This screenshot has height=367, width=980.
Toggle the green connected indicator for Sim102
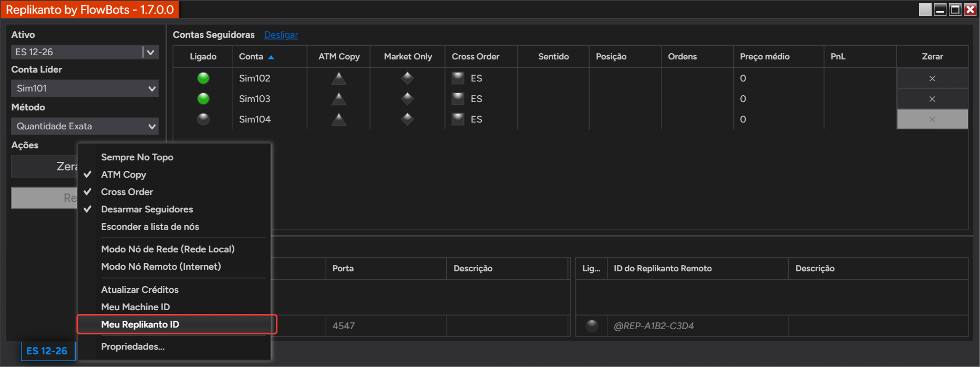click(x=203, y=78)
